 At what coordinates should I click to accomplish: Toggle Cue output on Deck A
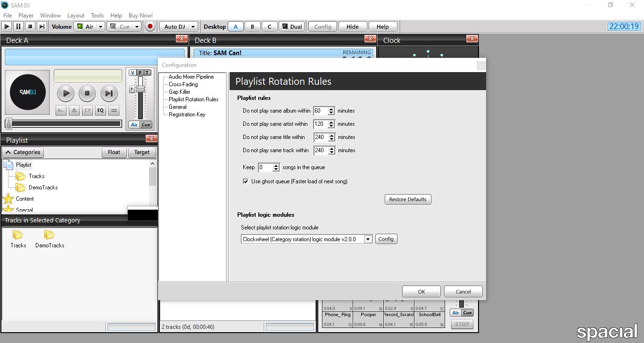click(146, 125)
